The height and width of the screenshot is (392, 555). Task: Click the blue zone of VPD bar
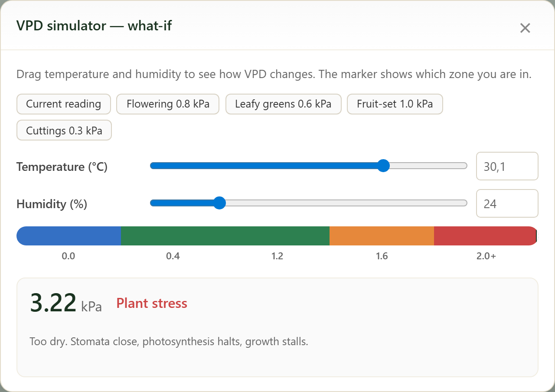[x=69, y=236]
